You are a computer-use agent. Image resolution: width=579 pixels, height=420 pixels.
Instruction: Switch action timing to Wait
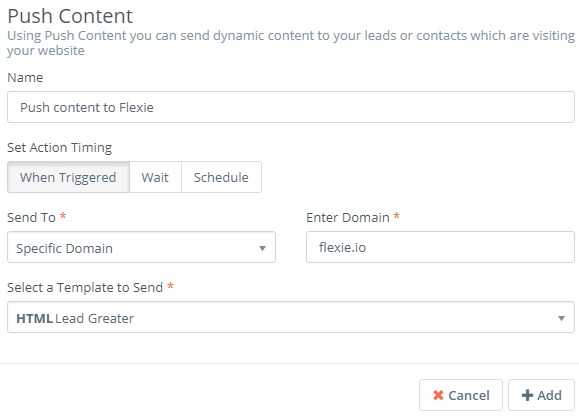(155, 177)
